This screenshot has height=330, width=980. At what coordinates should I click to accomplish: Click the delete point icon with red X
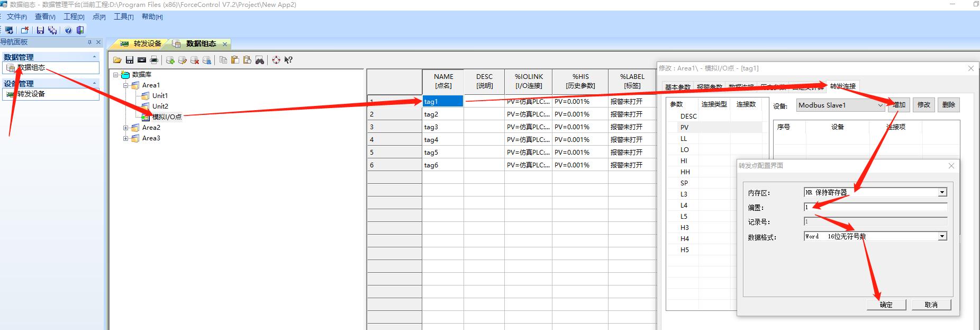pyautogui.click(x=195, y=60)
